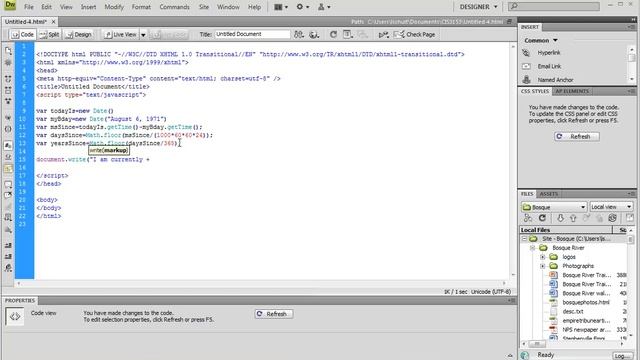Open the gear Extend Dreamweaver dropdown
The image size is (640, 360).
[x=302, y=7]
